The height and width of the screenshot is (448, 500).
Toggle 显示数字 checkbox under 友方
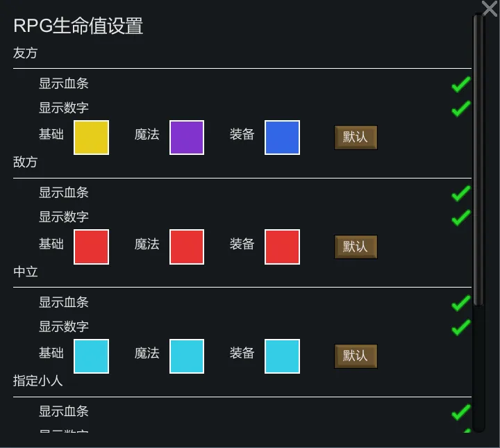click(461, 109)
